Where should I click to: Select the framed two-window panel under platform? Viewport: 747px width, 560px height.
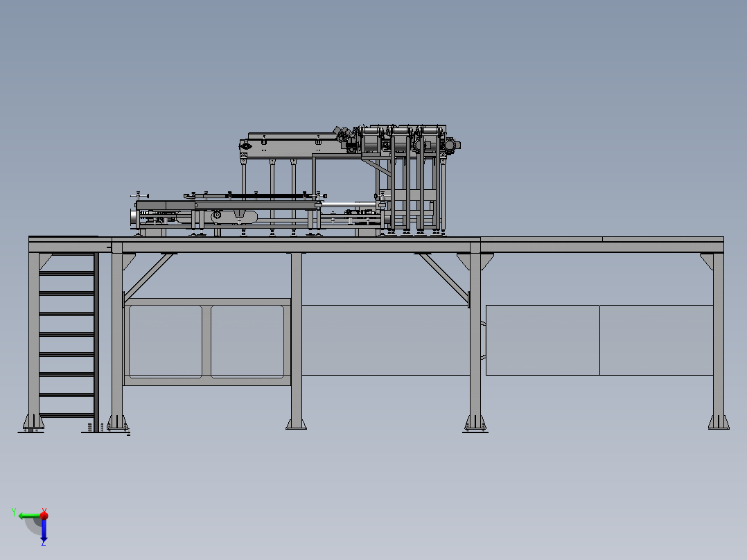[207, 342]
